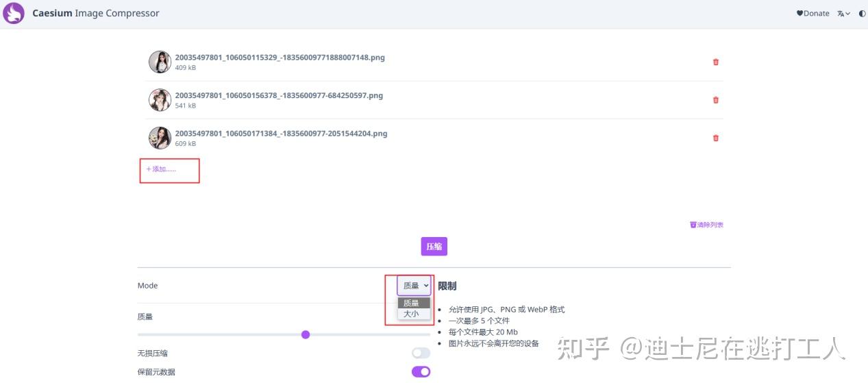Delete the 609 kB image file
The image size is (868, 383).
716,138
